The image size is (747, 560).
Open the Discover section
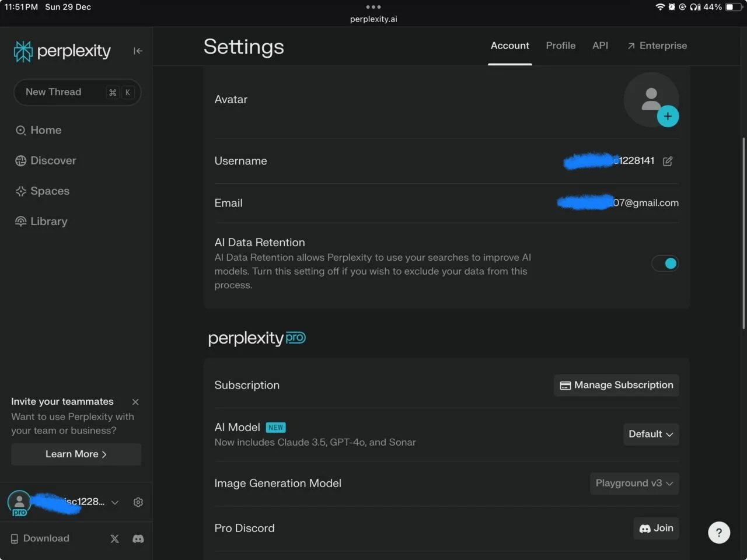[x=46, y=160]
